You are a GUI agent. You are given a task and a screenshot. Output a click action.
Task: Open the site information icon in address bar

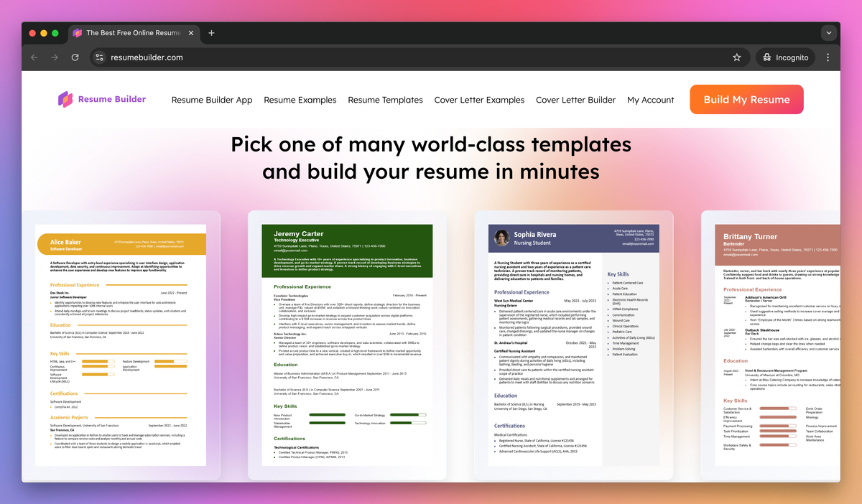[100, 57]
